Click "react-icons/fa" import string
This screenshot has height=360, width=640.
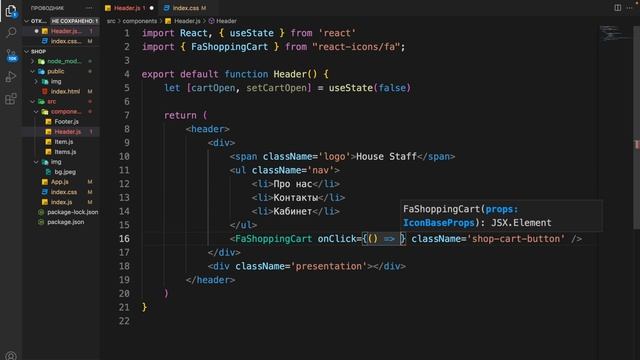(356, 47)
